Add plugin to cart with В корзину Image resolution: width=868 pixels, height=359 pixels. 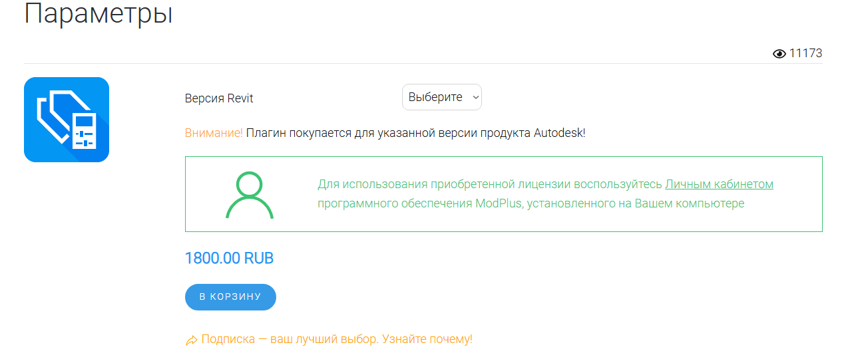(230, 297)
